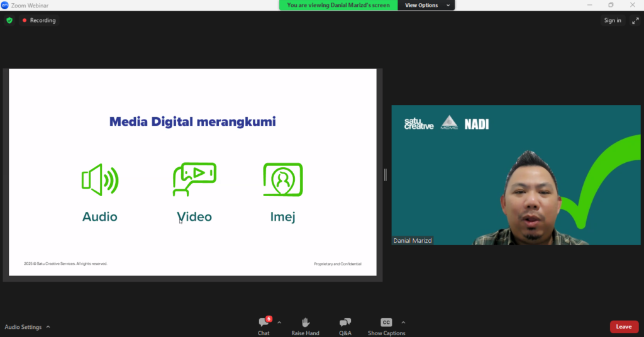Leave the webinar
644x337 pixels.
point(624,327)
